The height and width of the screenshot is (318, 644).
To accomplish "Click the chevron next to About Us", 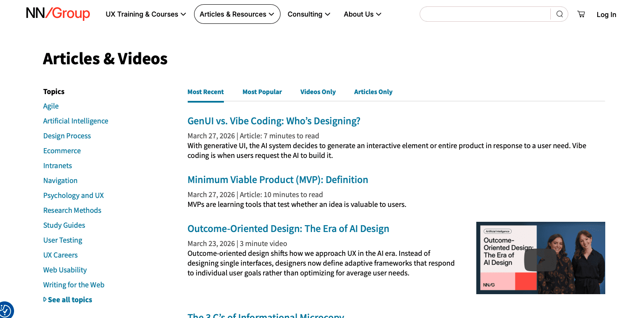I will pyautogui.click(x=378, y=14).
